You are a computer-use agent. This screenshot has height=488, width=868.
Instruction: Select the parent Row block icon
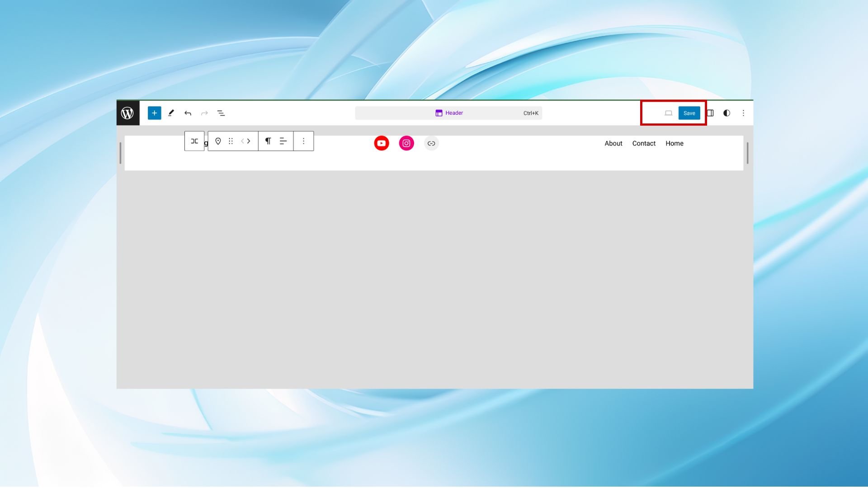click(194, 141)
